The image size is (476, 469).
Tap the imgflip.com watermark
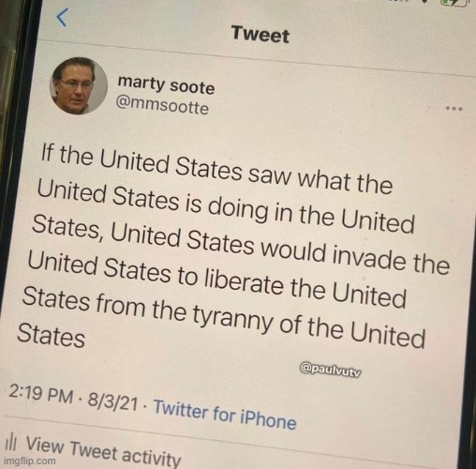click(28, 461)
